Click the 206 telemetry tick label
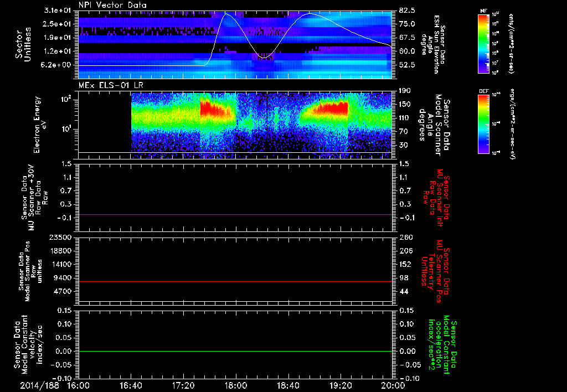 coord(405,251)
